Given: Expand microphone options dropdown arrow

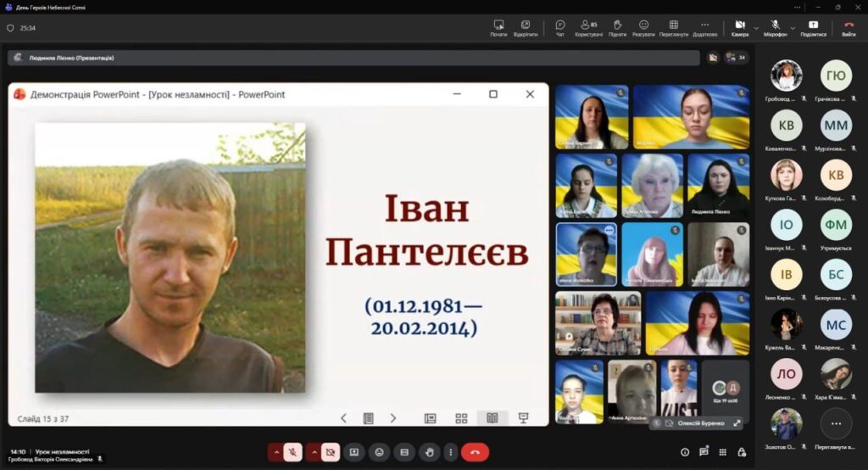Looking at the screenshot, I should coord(793,27).
